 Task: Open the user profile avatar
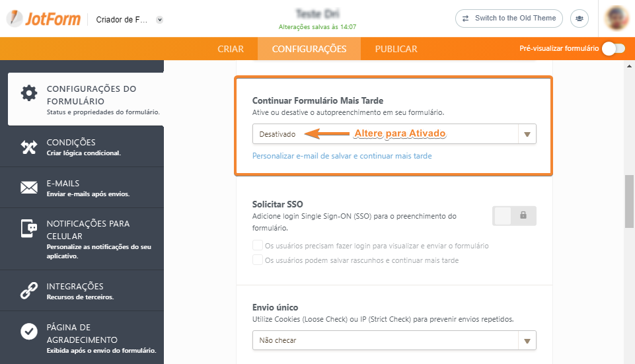coord(616,18)
